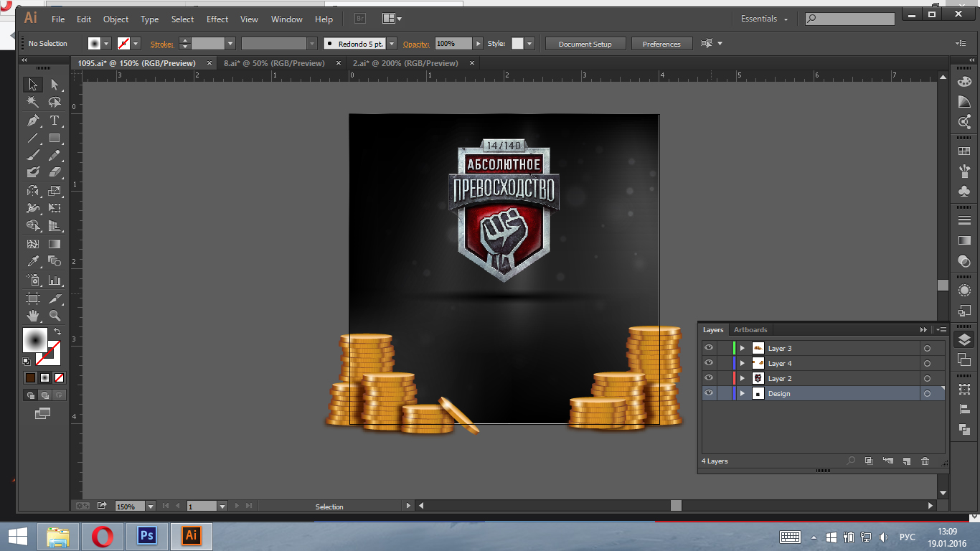Click the Fill gradient swatch in the Tools panel

tap(35, 340)
